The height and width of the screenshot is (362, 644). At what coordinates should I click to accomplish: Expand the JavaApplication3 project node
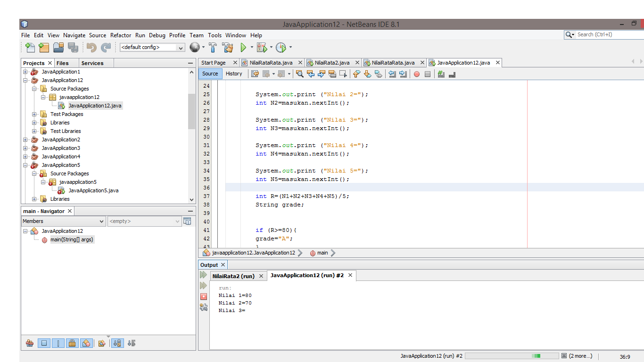[25, 148]
